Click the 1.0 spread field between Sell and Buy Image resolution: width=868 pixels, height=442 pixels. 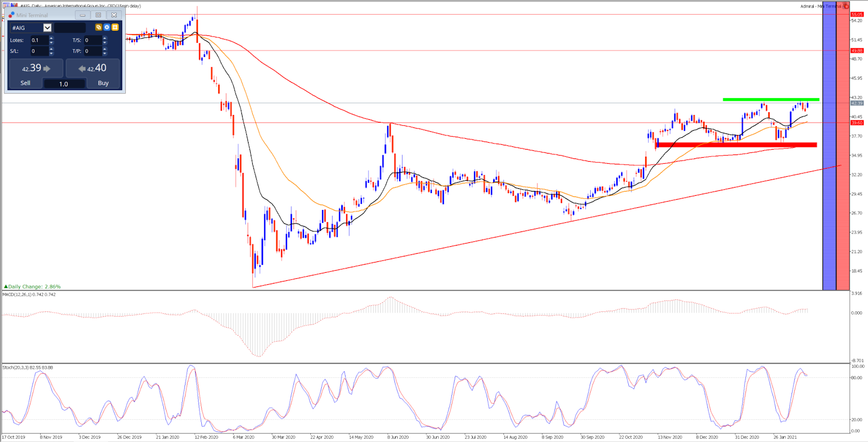tap(64, 84)
